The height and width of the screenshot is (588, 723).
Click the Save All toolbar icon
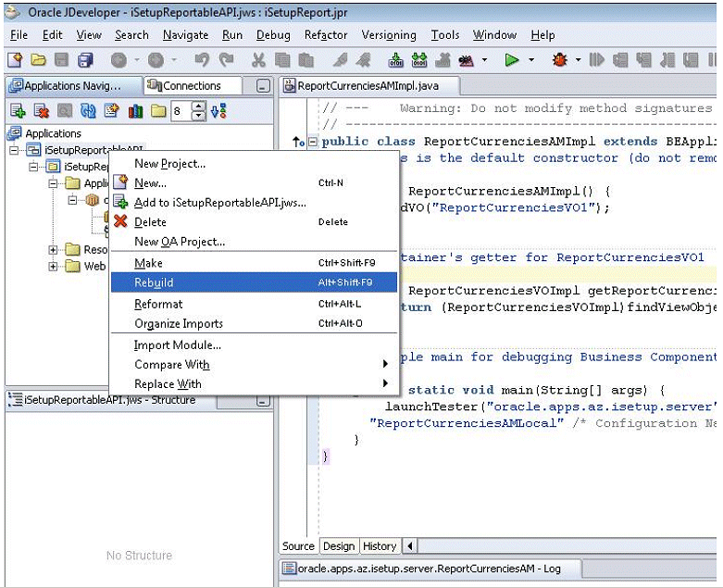[x=85, y=60]
